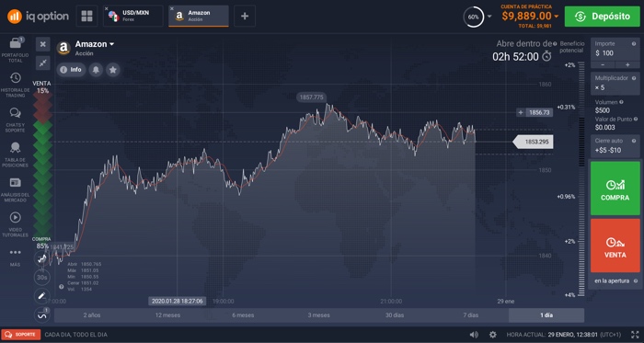Click the Depósito button

pyautogui.click(x=602, y=17)
